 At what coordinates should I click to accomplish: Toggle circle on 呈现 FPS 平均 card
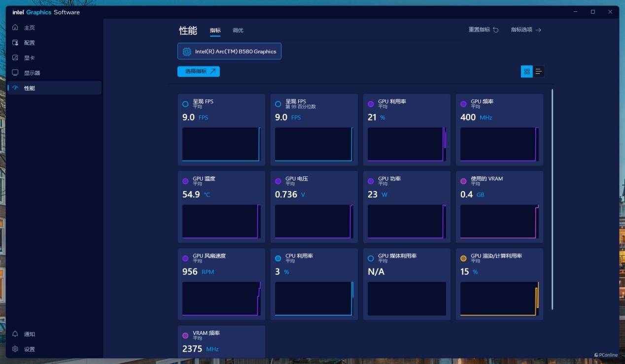[185, 104]
